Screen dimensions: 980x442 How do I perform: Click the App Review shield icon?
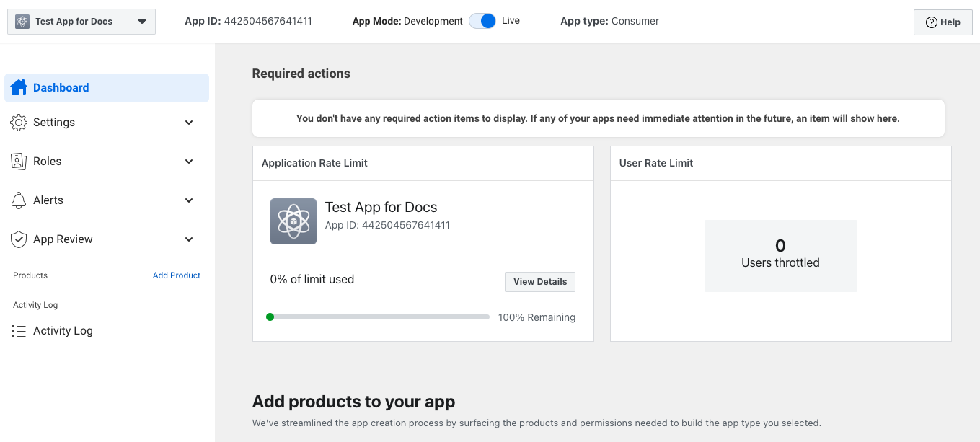19,239
